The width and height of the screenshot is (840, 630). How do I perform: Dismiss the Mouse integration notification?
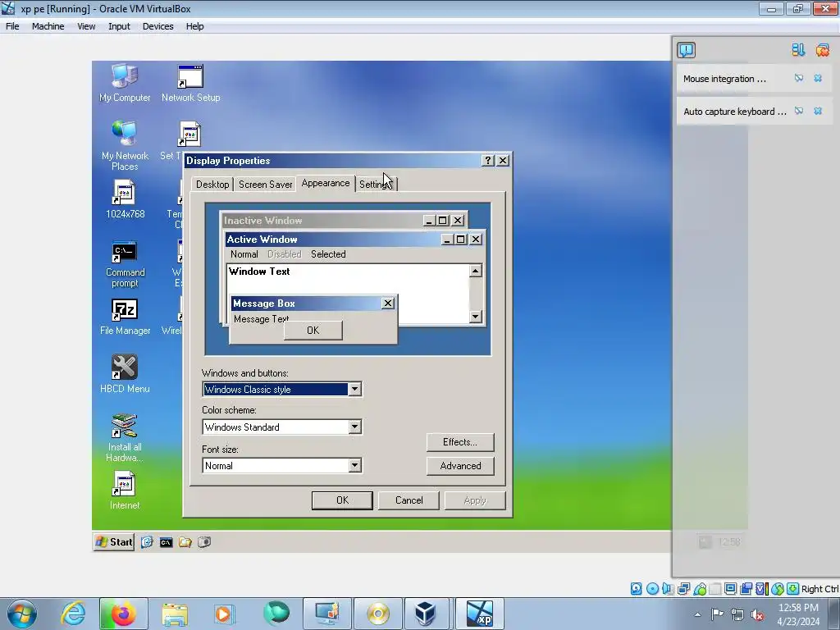818,78
